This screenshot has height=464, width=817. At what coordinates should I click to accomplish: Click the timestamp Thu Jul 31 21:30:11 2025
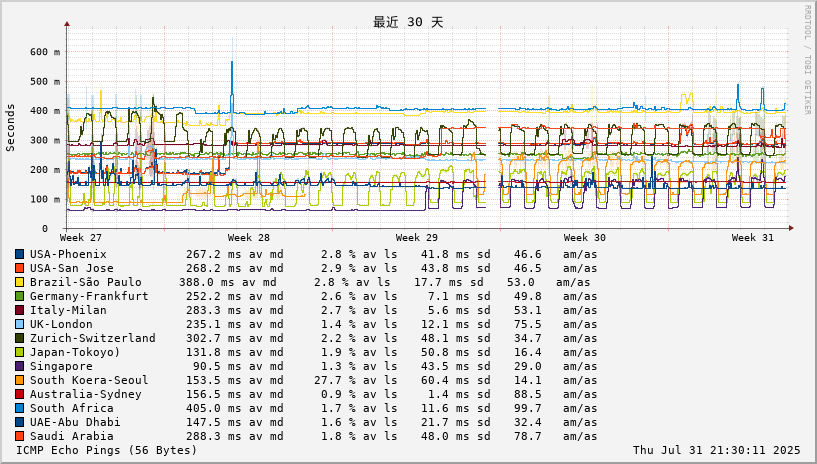[x=716, y=450]
